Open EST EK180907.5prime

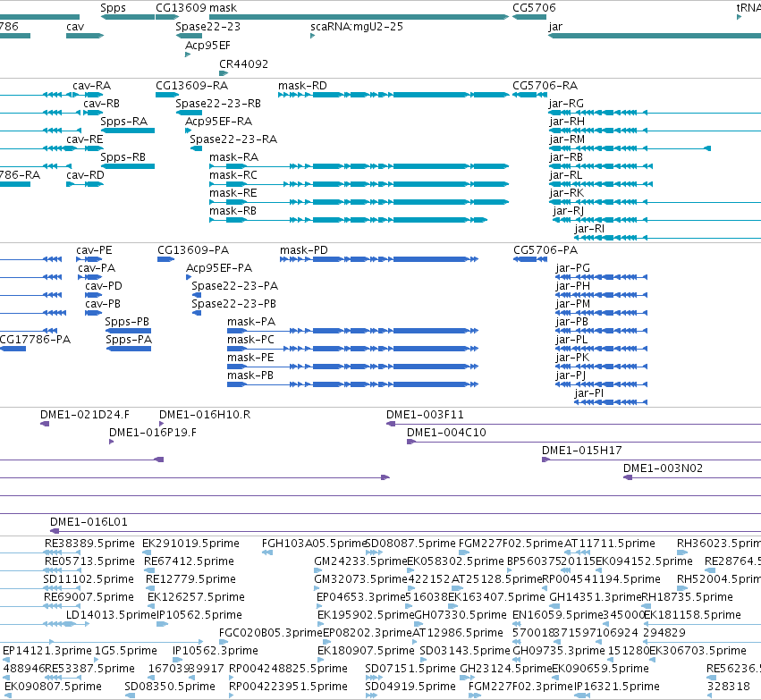[x=321, y=660]
